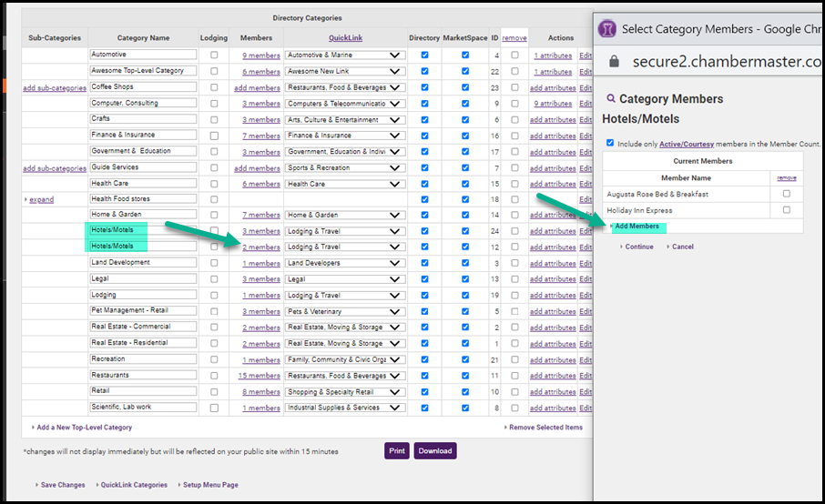Open QuickLink dropdown for Pet Management - Retail
825x504 pixels.
tap(345, 312)
